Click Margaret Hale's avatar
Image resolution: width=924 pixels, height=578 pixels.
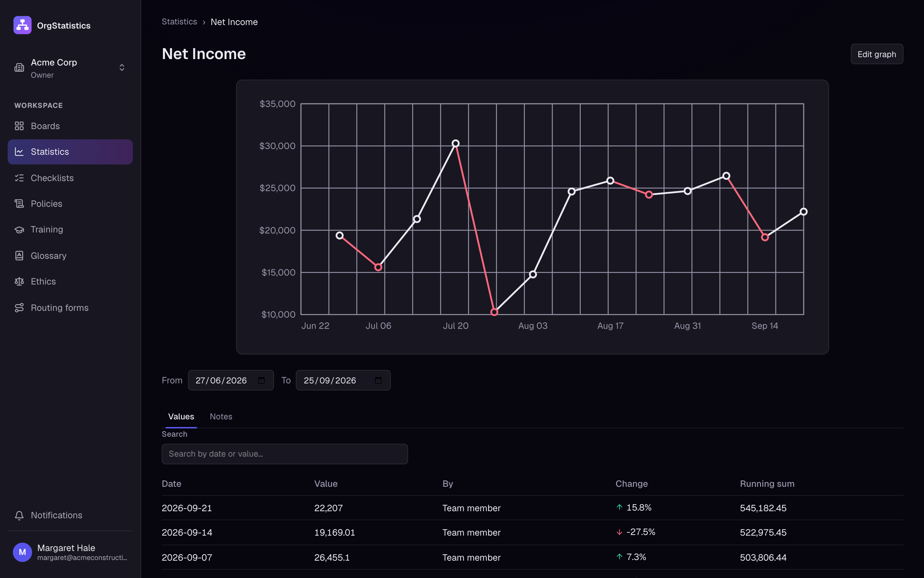(22, 552)
